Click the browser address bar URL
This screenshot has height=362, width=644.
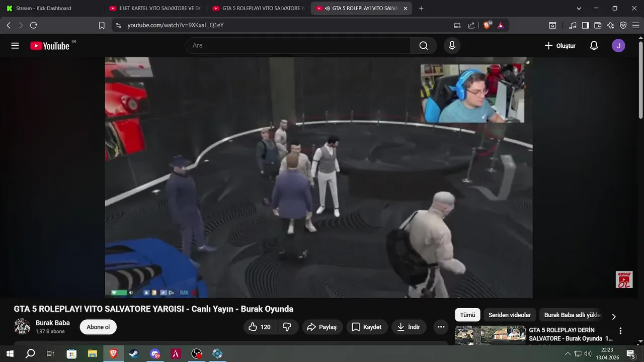(x=176, y=25)
